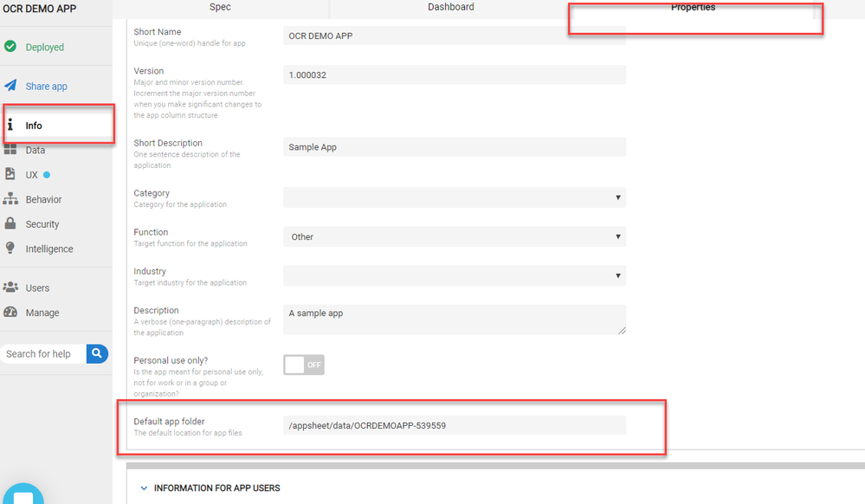The image size is (865, 504).
Task: Click the 'Industry' field label
Action: pos(150,272)
